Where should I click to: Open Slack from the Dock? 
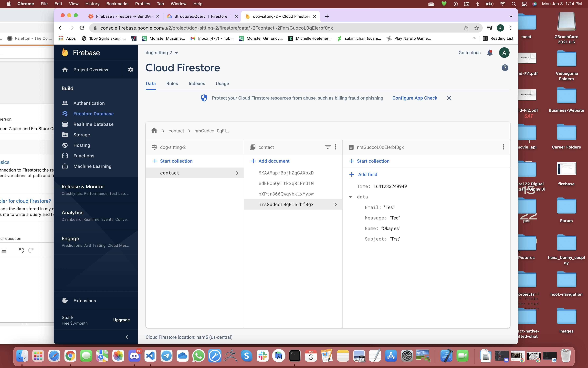pyautogui.click(x=263, y=356)
